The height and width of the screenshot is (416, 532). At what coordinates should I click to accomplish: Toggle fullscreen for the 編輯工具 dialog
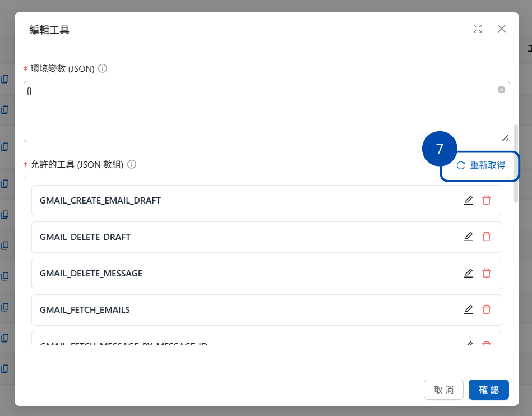click(x=478, y=29)
